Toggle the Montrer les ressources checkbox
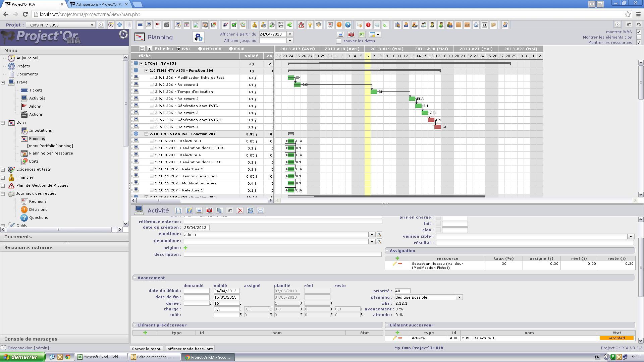 tap(639, 43)
